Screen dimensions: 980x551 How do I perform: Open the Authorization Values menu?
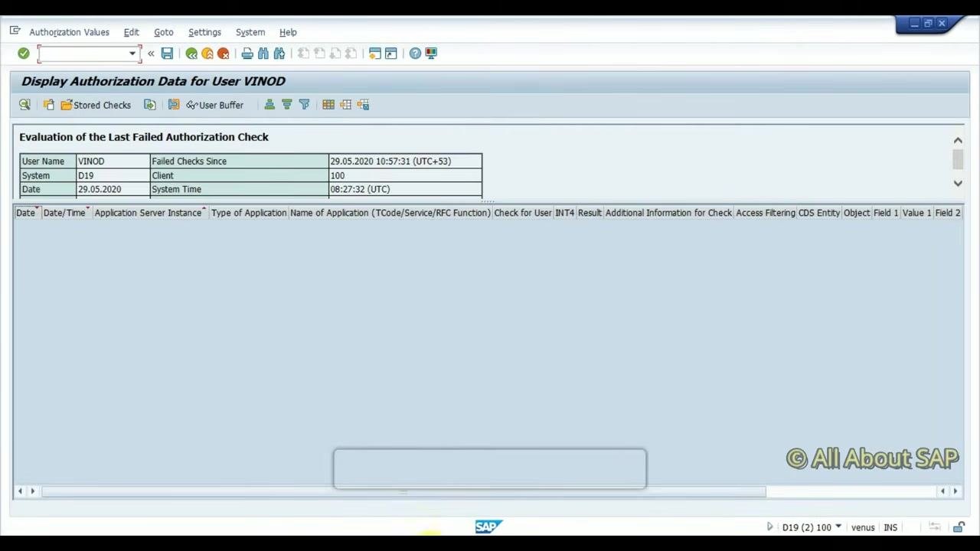coord(70,32)
